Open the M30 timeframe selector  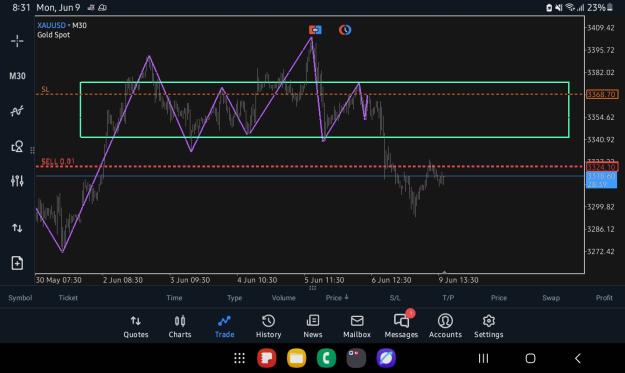tap(17, 76)
